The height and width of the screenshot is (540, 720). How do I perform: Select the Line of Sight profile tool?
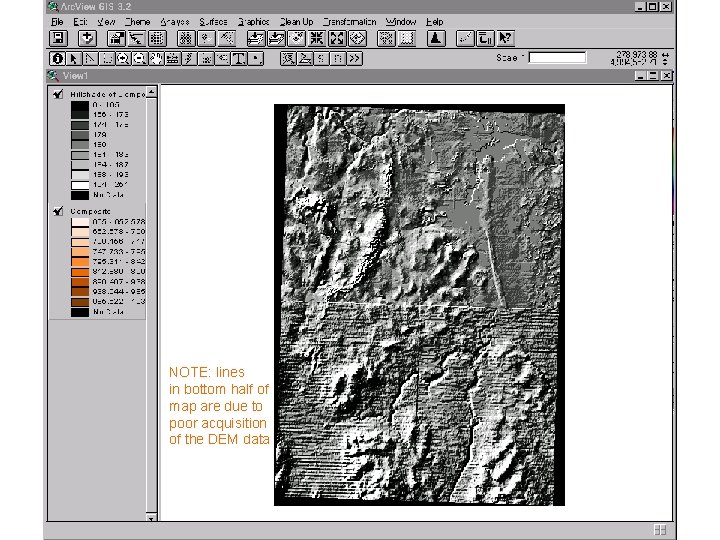click(x=304, y=59)
